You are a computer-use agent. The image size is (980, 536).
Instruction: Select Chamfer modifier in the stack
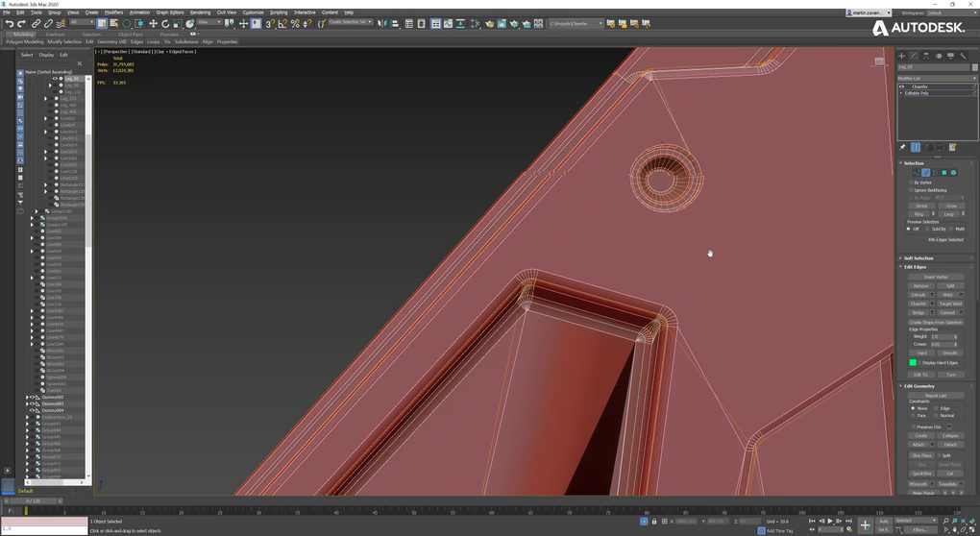pos(920,86)
